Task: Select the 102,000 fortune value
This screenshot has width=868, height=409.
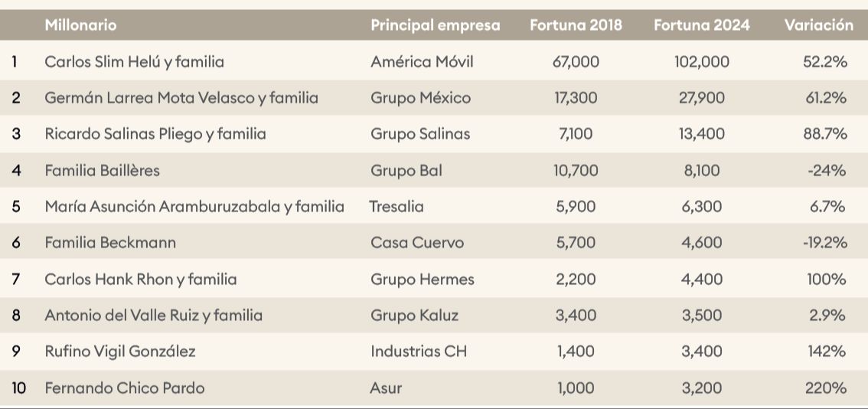Action: coord(701,61)
